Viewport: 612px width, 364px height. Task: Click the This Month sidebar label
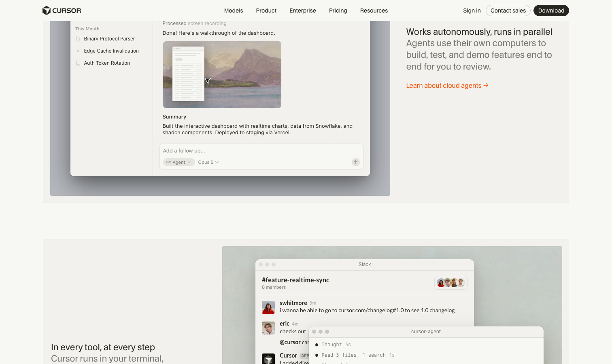87,29
